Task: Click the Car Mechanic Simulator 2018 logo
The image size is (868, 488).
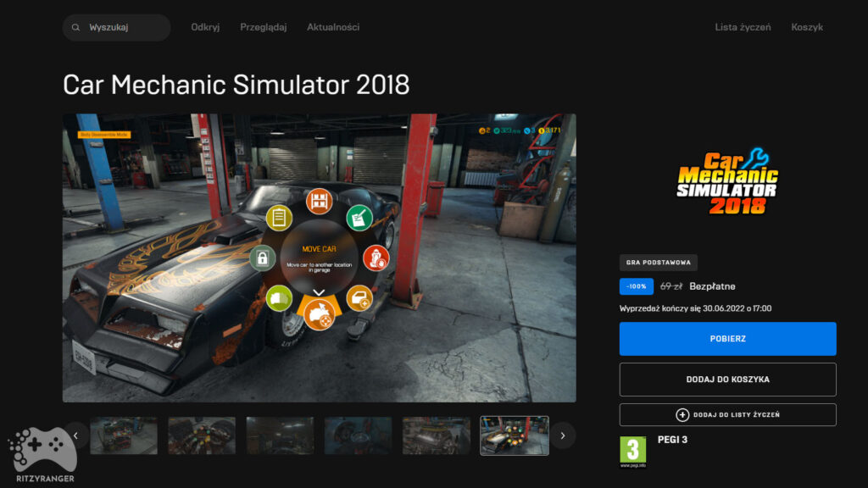Action: point(727,181)
